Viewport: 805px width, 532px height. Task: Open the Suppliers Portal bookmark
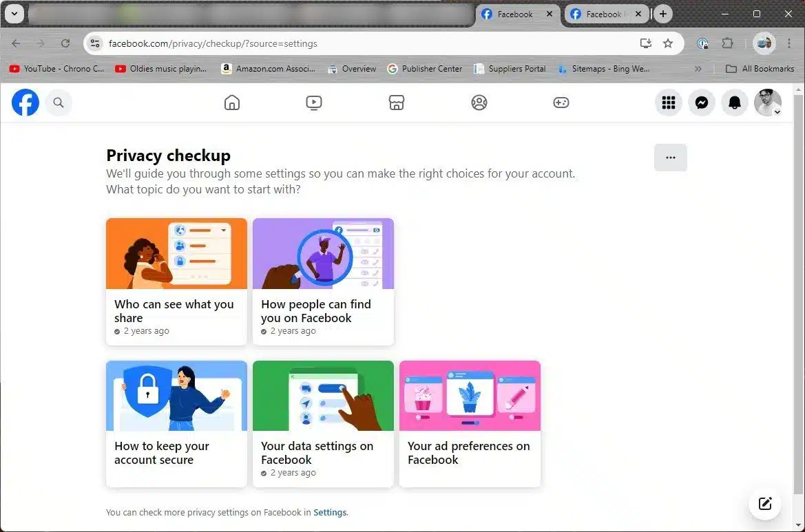510,69
